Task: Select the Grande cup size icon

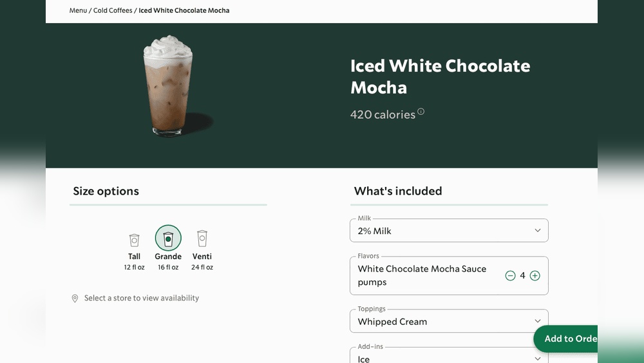Action: [x=168, y=238]
